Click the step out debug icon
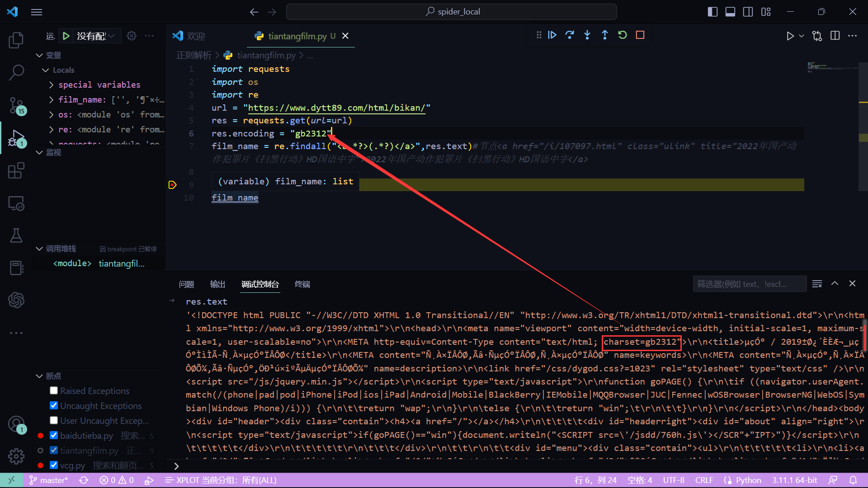This screenshot has height=488, width=868. click(604, 35)
